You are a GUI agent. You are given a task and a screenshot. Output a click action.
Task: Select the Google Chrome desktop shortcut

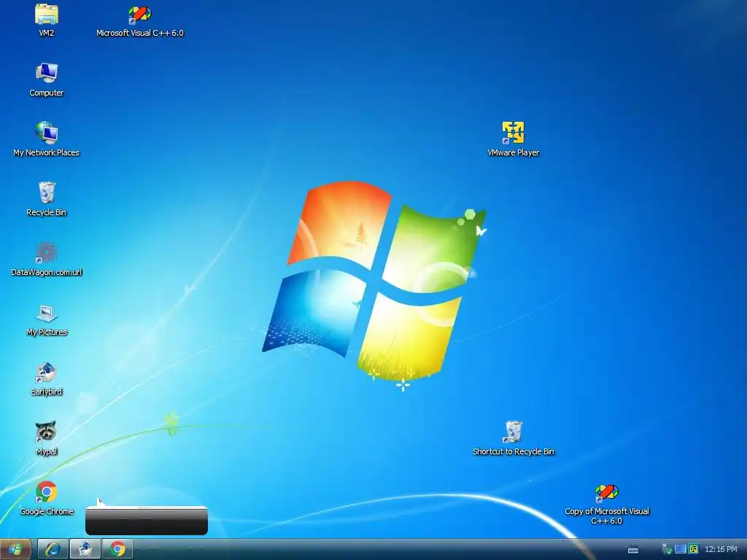click(46, 498)
